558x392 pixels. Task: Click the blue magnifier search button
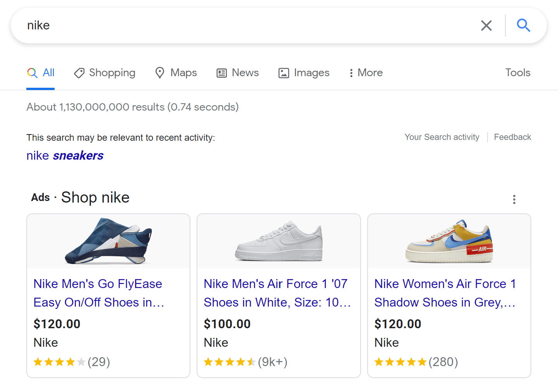coord(523,26)
